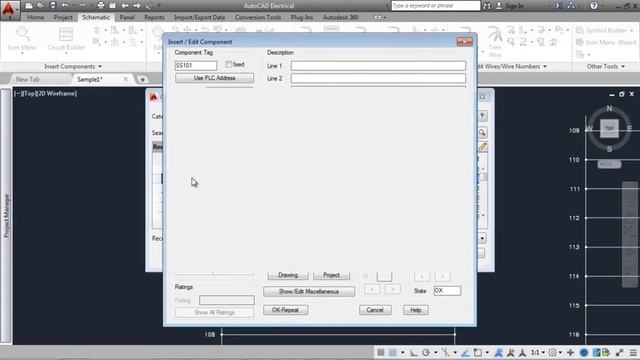Expand the Edit Wires/Wire Numbers panel dropdown
The height and width of the screenshot is (360, 640).
tap(545, 67)
